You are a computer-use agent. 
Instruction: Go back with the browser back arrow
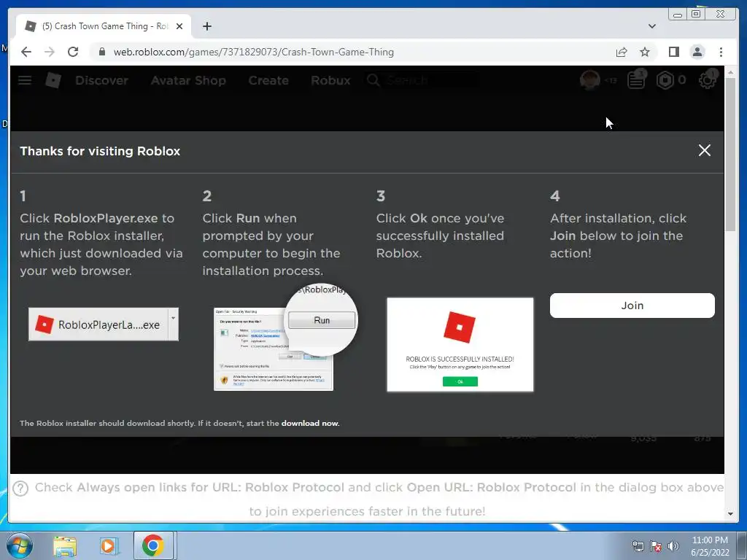(26, 52)
